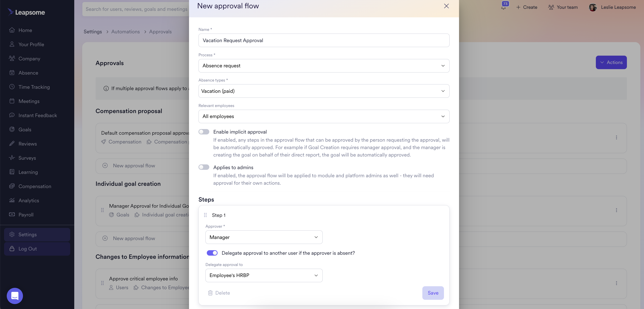Click the Leapsome logo
The height and width of the screenshot is (309, 644).
click(27, 12)
